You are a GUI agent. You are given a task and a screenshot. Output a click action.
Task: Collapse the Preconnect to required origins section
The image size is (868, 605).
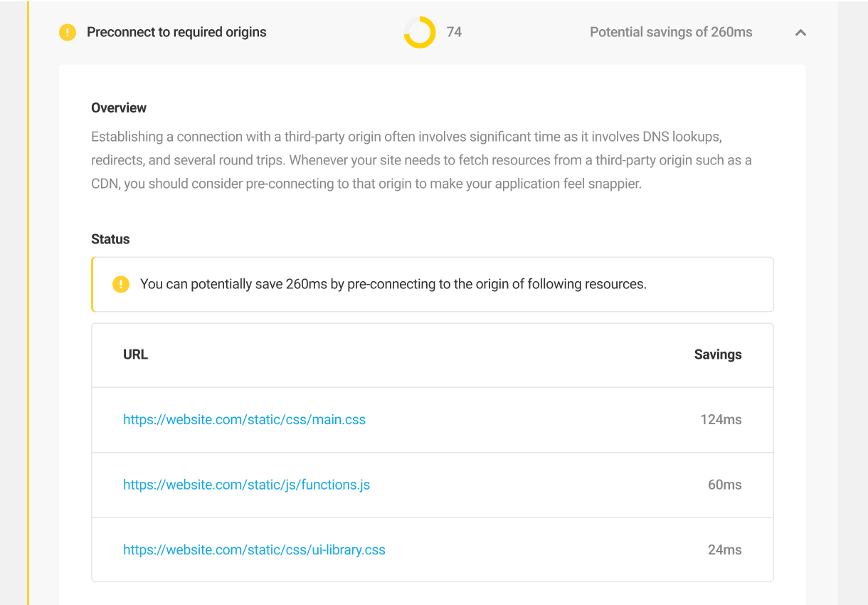point(800,33)
